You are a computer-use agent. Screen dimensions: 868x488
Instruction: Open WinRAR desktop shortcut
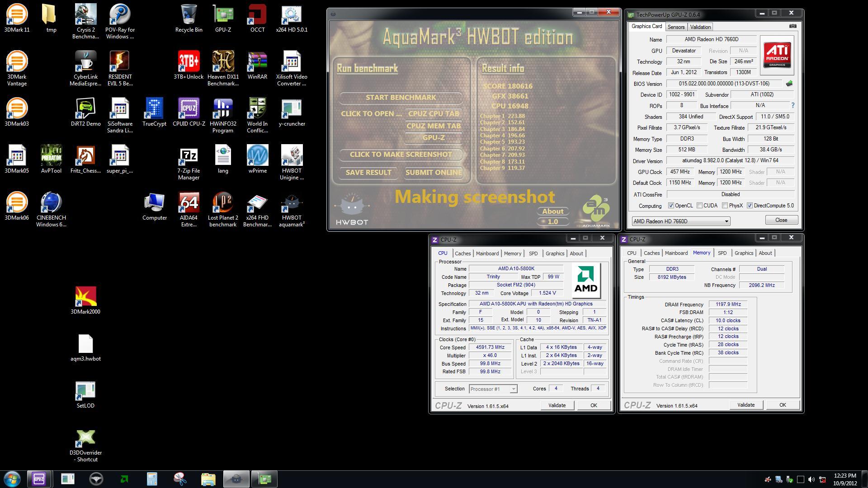tap(257, 66)
